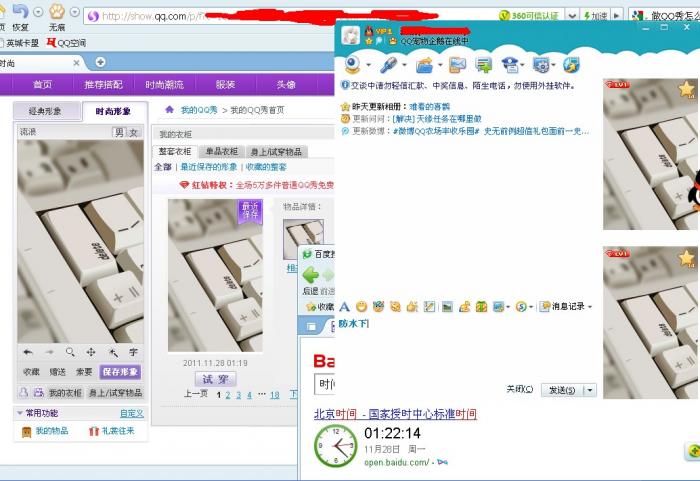Open the 自定义 customize link
700x481 pixels.
coord(132,414)
